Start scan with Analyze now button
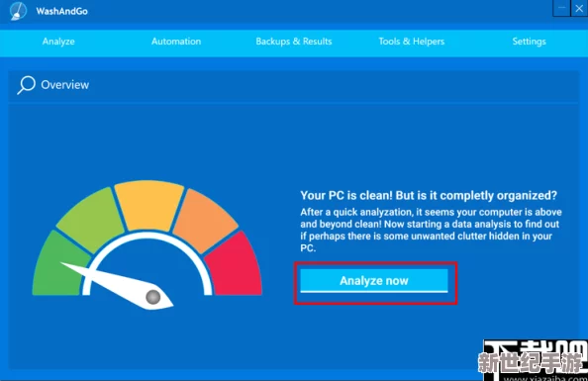Screen dimensions: 588x381 point(374,280)
